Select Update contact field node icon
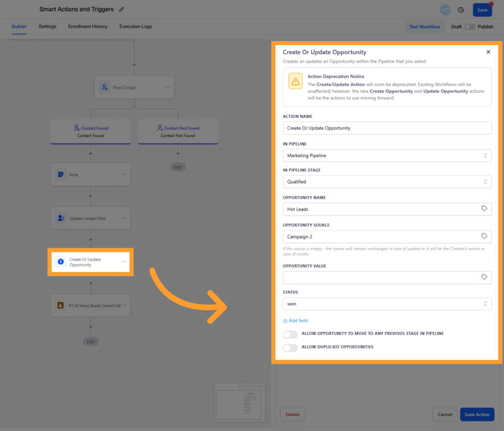Viewport: 504px width, 431px height. (61, 218)
